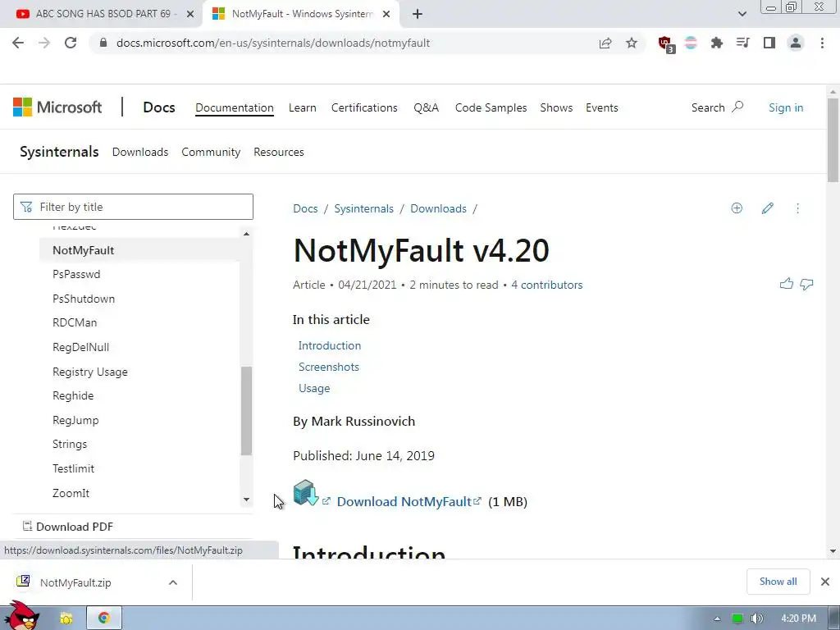Click the sidebar list scroll up arrow
Image resolution: width=840 pixels, height=630 pixels.
tap(246, 234)
